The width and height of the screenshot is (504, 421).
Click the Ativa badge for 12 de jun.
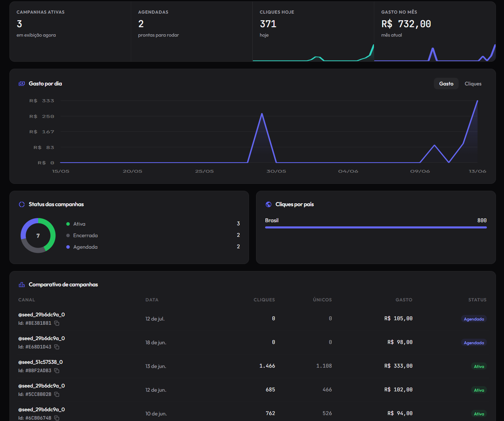coord(479,390)
